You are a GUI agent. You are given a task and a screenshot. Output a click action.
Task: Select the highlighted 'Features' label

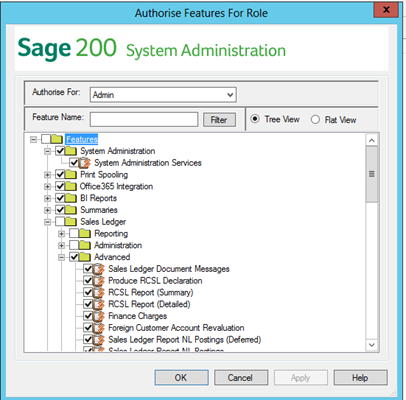coord(82,139)
